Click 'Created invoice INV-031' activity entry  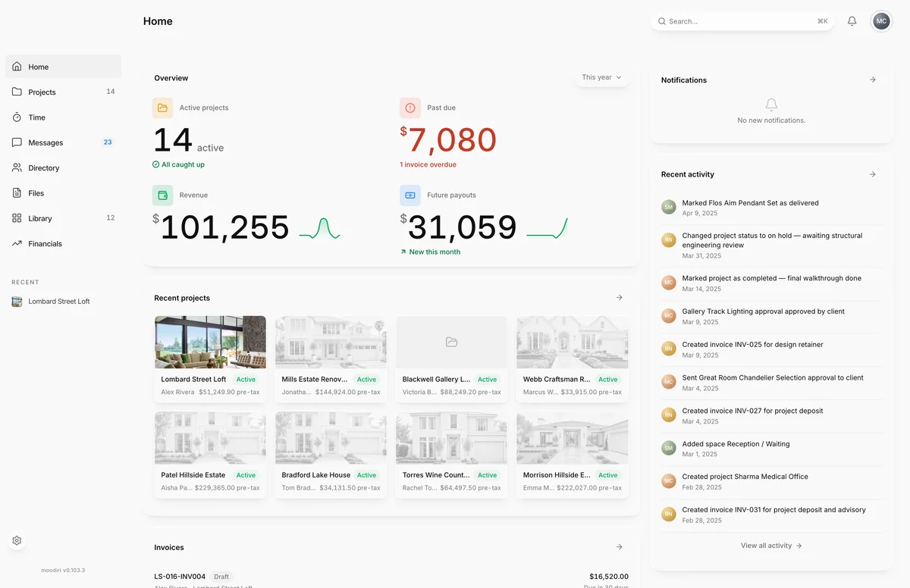(x=773, y=510)
